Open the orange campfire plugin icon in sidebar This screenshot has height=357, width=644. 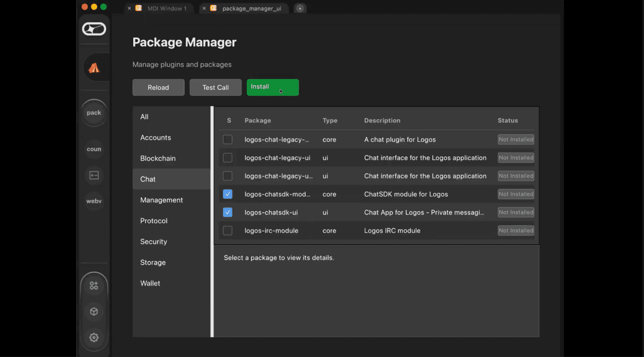(94, 67)
